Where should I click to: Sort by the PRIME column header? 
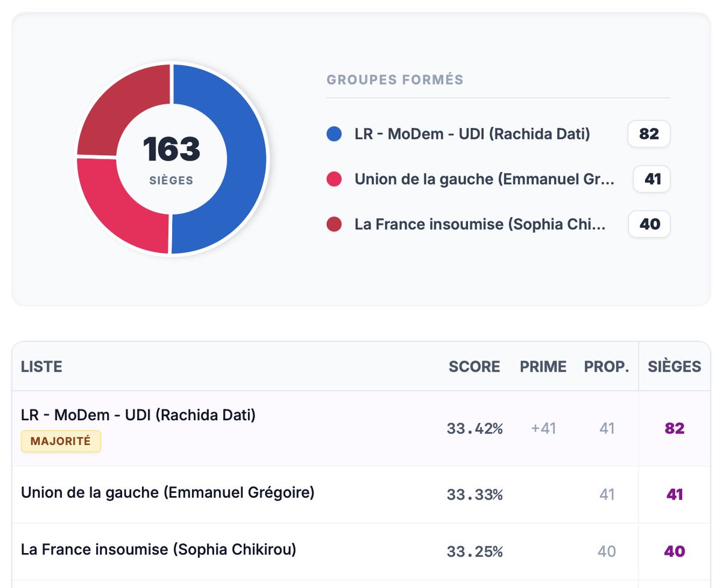tap(543, 367)
